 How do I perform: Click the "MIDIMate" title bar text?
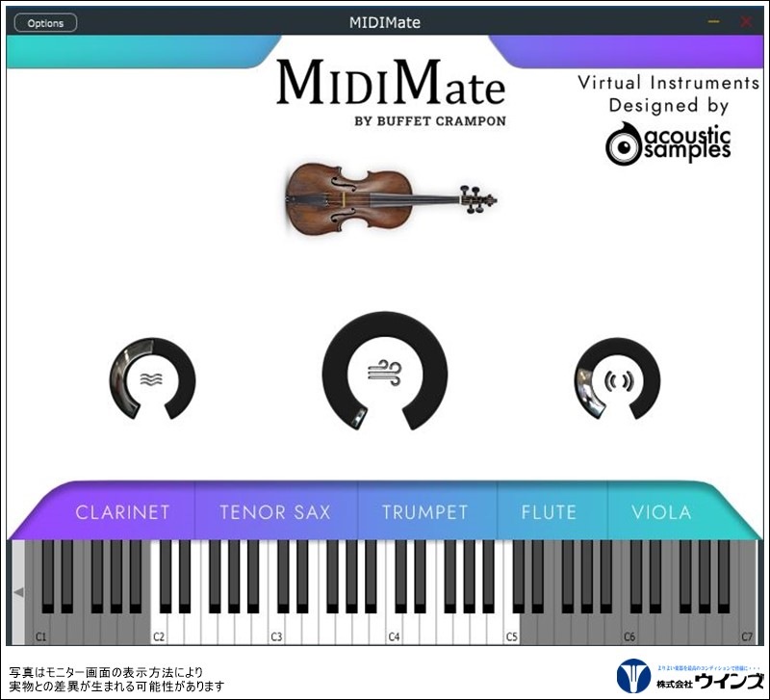[385, 22]
